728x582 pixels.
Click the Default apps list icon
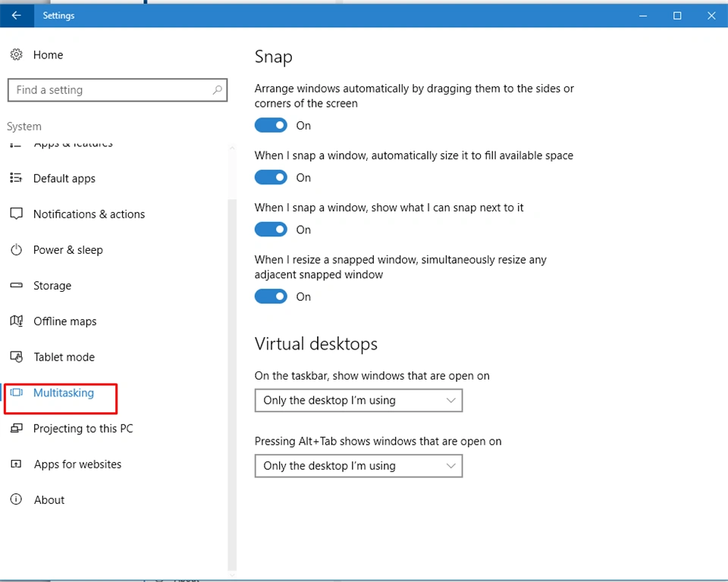pos(16,178)
